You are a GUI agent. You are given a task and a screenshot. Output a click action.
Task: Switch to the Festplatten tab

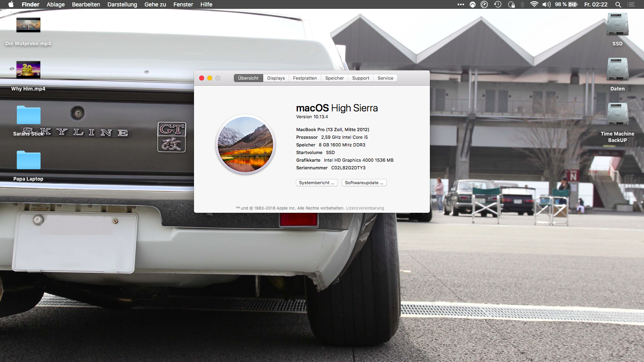click(305, 78)
